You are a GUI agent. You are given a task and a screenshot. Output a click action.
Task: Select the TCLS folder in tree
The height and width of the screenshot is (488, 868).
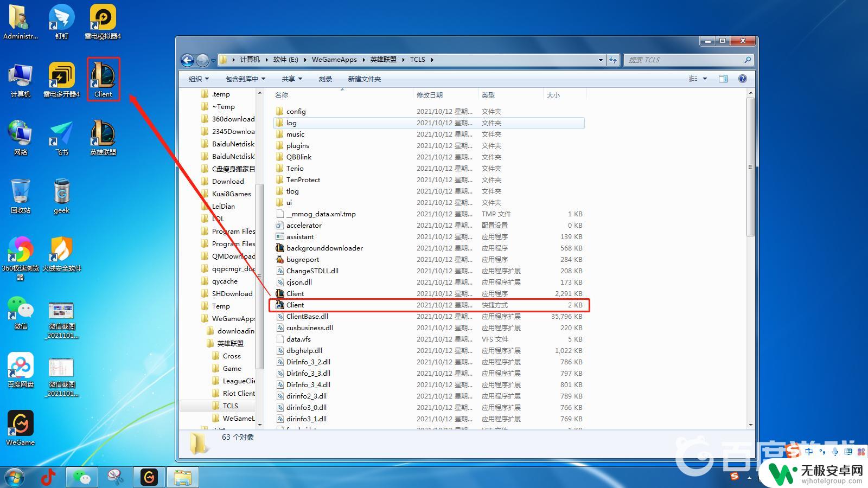[231, 406]
